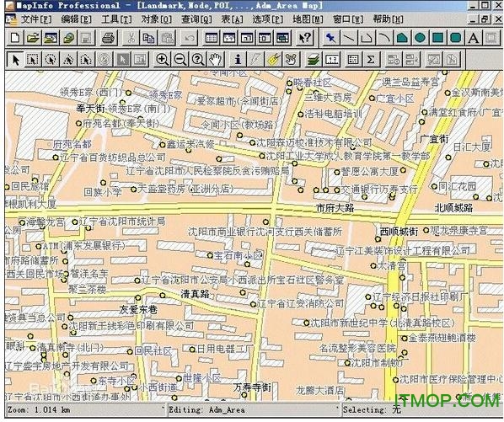
Task: Select the Rectangle drawing tool
Action: pyautogui.click(x=437, y=38)
